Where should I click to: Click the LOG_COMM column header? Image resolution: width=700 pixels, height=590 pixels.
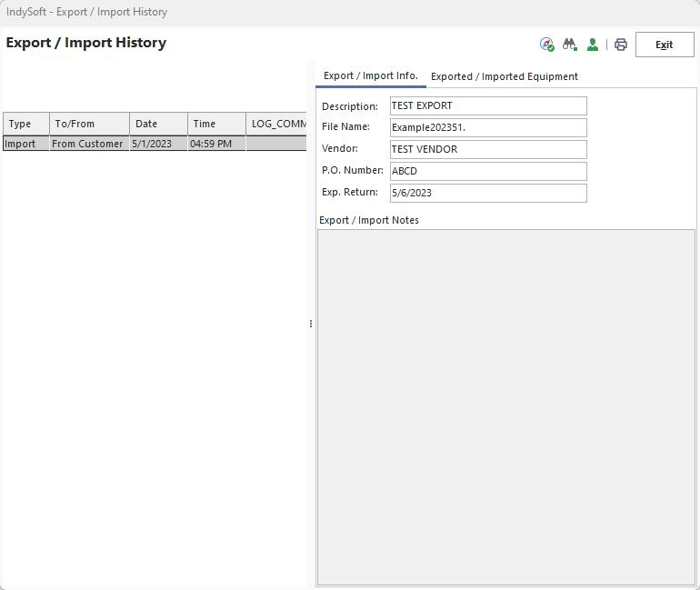276,124
